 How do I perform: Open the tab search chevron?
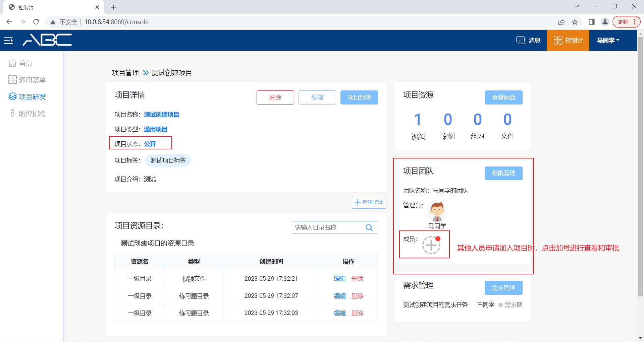tap(577, 6)
